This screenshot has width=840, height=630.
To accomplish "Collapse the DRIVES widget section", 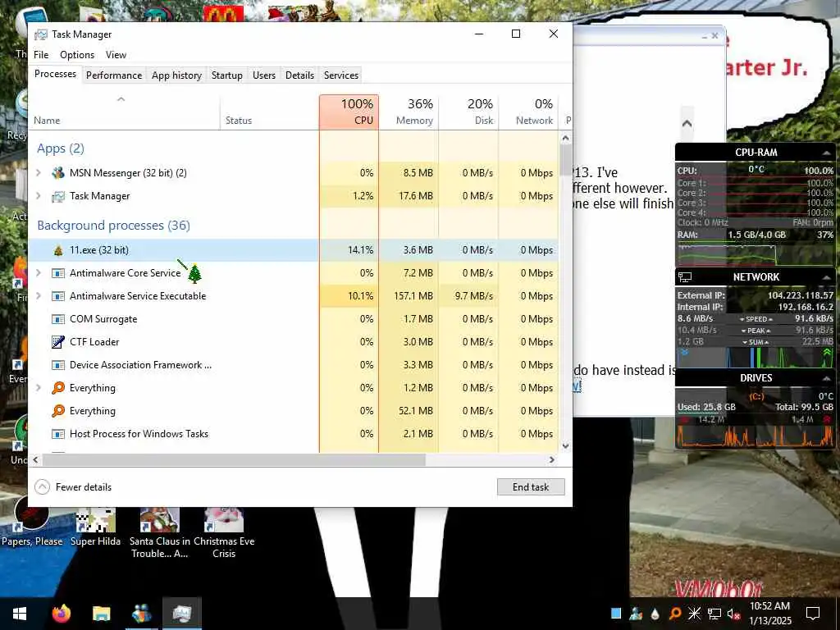I will pos(826,379).
